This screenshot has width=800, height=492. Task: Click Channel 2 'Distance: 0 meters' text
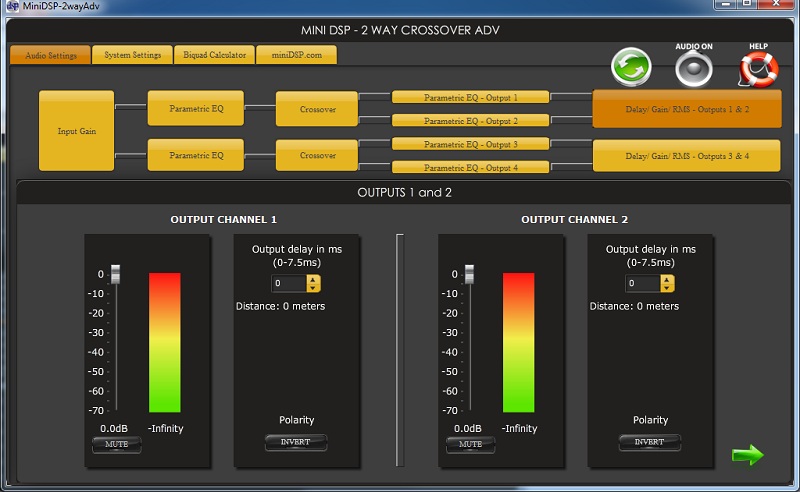click(634, 306)
